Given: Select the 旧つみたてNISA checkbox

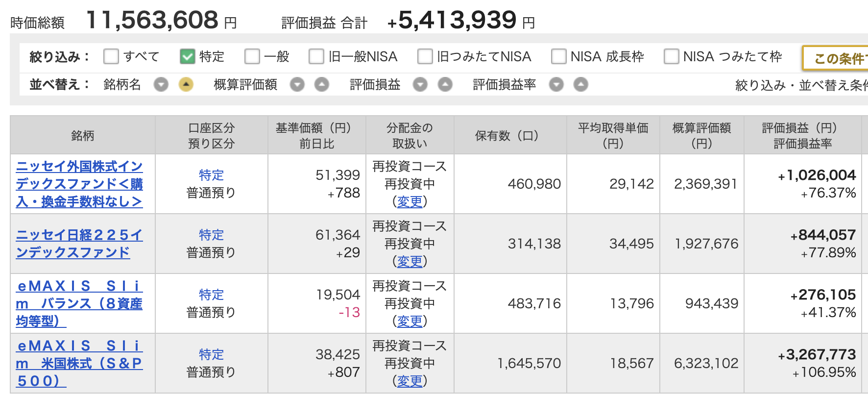Looking at the screenshot, I should pos(425,56).
